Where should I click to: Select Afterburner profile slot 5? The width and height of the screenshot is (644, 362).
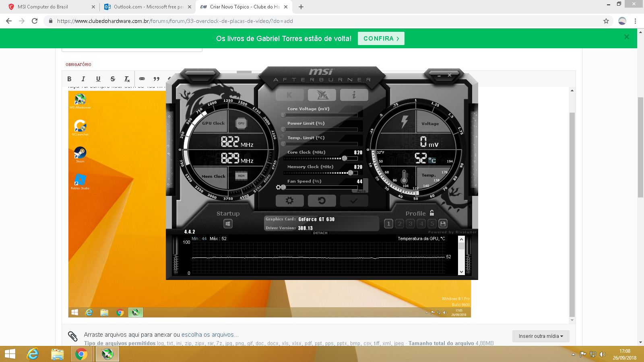tap(432, 224)
